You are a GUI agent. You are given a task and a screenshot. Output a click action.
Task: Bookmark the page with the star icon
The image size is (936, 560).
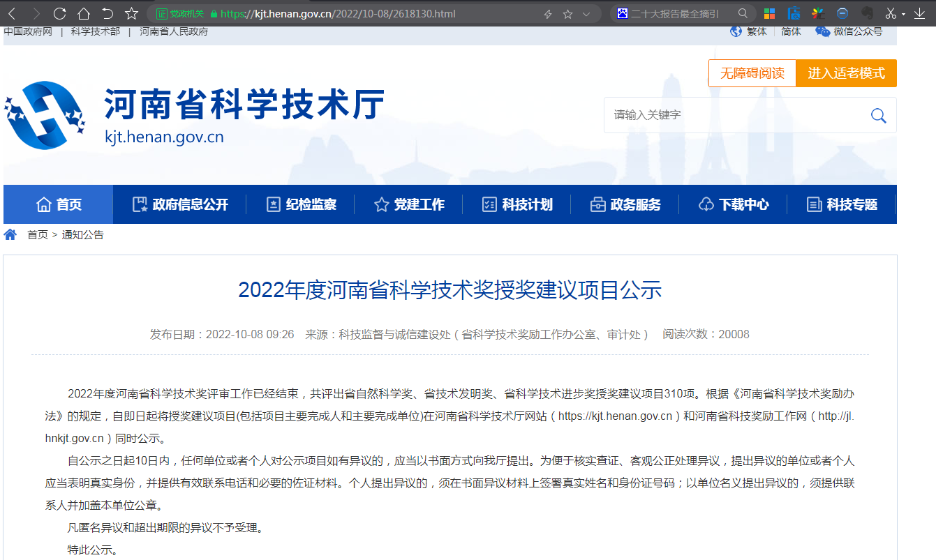131,12
